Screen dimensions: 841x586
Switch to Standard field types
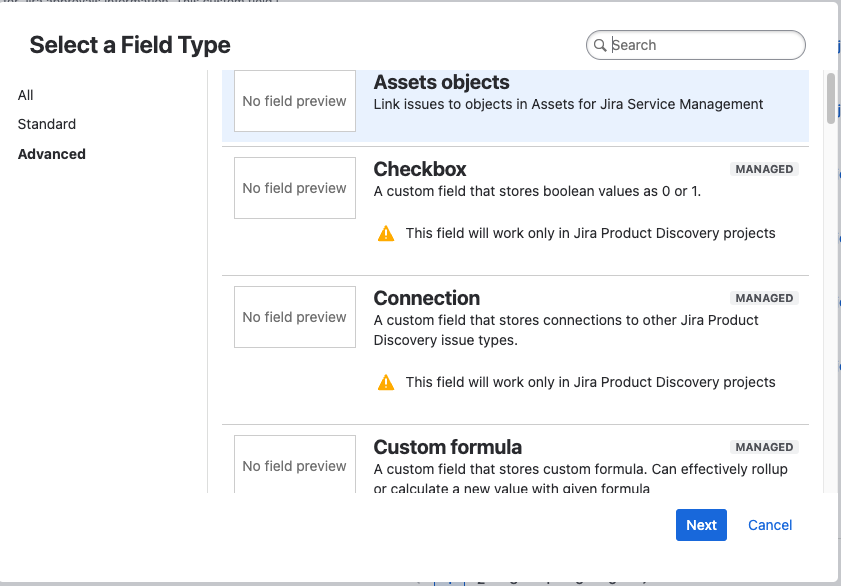pyautogui.click(x=47, y=124)
